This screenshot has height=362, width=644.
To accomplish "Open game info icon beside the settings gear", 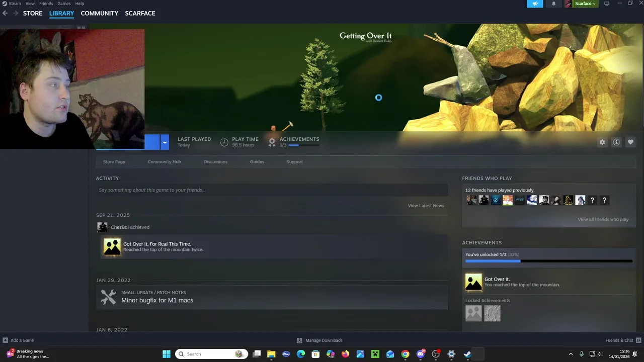I will point(616,142).
